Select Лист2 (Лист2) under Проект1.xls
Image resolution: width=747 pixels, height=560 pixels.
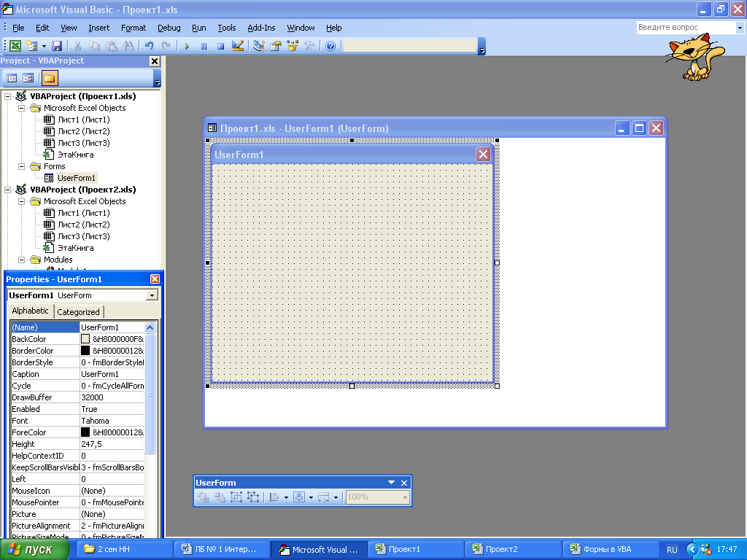(x=83, y=131)
